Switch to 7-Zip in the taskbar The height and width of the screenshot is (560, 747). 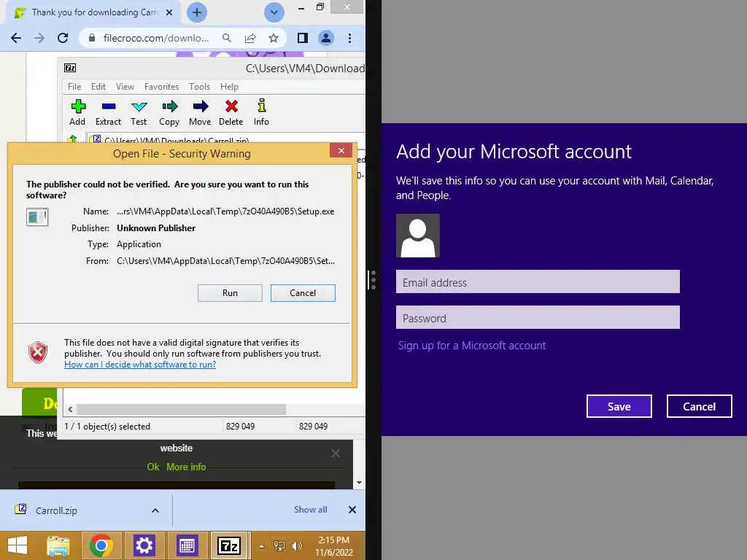tap(229, 545)
